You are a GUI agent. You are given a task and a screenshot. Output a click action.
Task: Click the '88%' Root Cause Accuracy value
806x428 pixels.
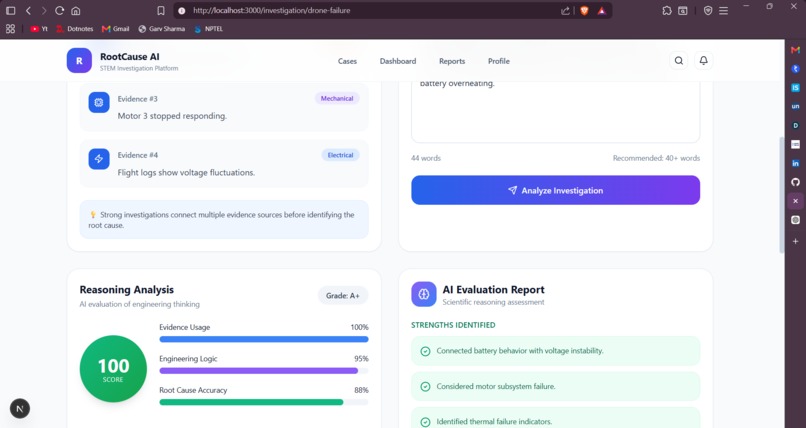361,390
